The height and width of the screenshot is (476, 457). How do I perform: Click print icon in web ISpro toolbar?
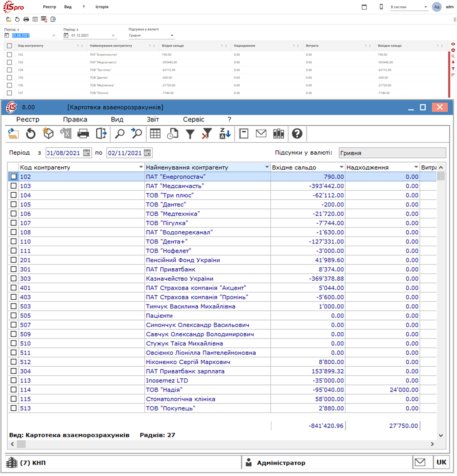point(26,19)
